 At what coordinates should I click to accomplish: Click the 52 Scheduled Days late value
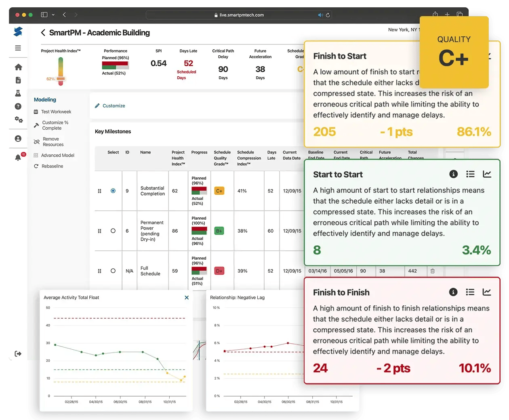[188, 63]
